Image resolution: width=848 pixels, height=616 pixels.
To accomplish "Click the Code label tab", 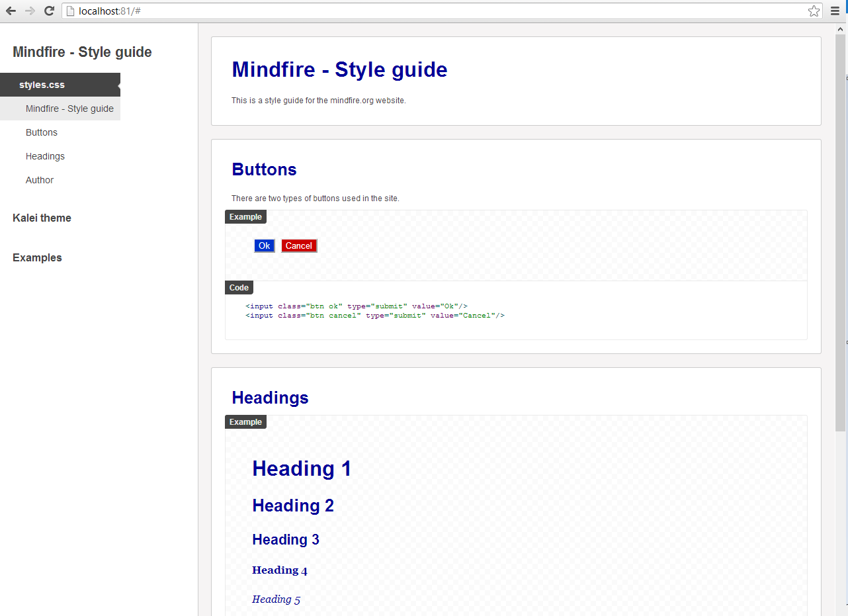I will 239,288.
